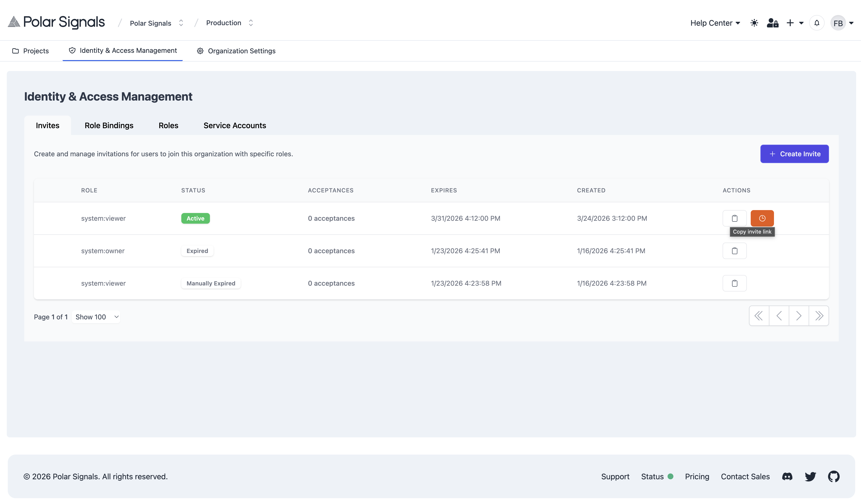Open Polar Signals Discord via footer icon
This screenshot has width=861, height=504.
point(787,476)
